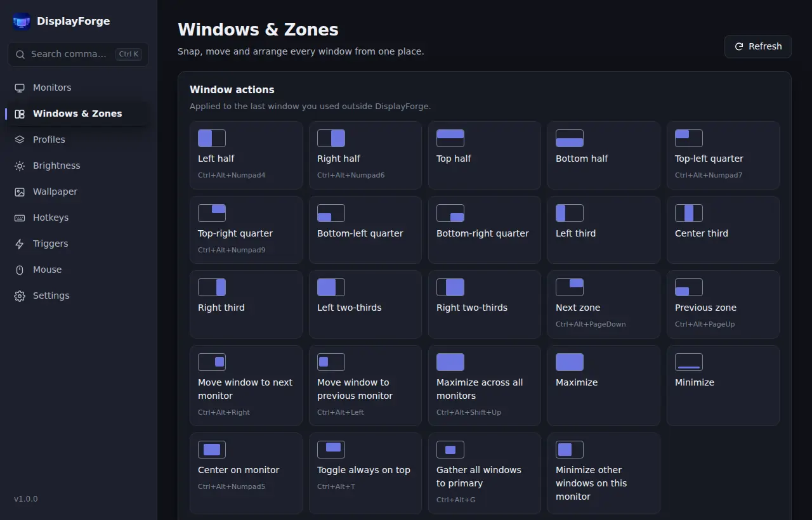This screenshot has height=520, width=812.
Task: Trigger the Previous zone action
Action: tap(723, 304)
